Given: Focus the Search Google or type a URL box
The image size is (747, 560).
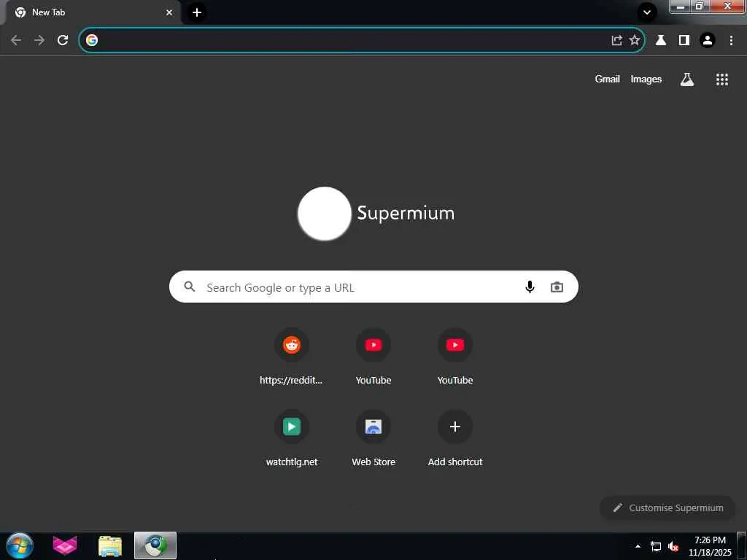Looking at the screenshot, I should tap(373, 287).
